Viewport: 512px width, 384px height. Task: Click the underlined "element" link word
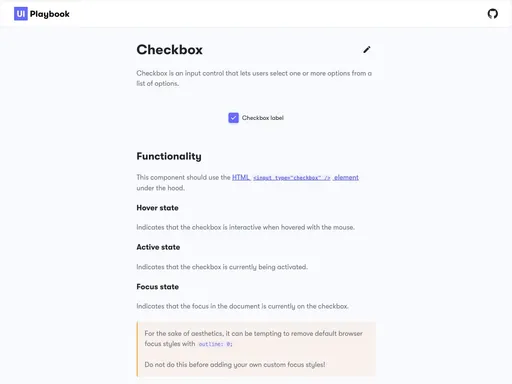pyautogui.click(x=346, y=177)
